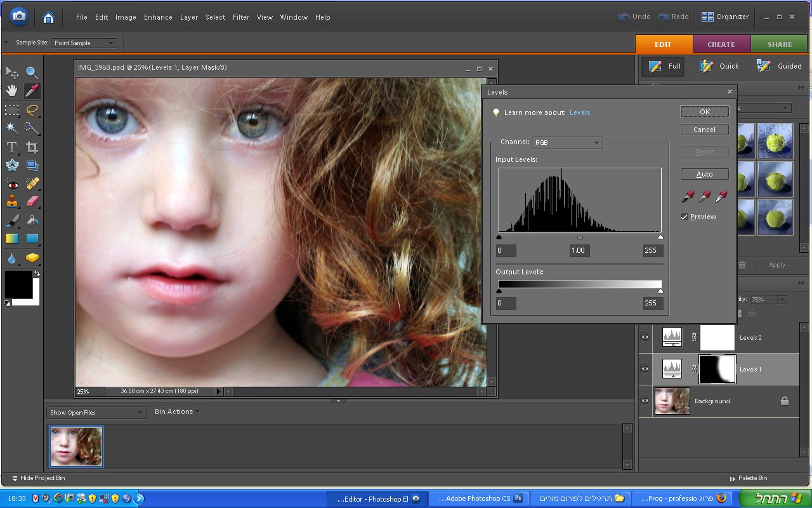Uncheck the Preview checkbox in Levels
The height and width of the screenshot is (508, 812).
(x=684, y=217)
